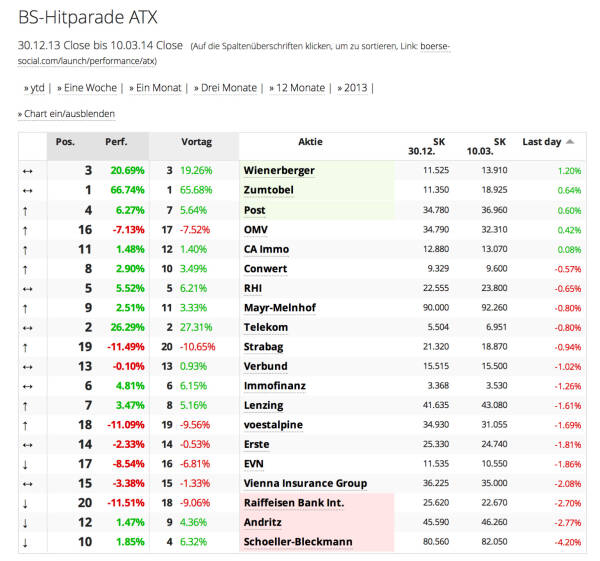Viewport: 600px width, 561px height.
Task: Switch to Ein Monat period
Action: tap(155, 88)
